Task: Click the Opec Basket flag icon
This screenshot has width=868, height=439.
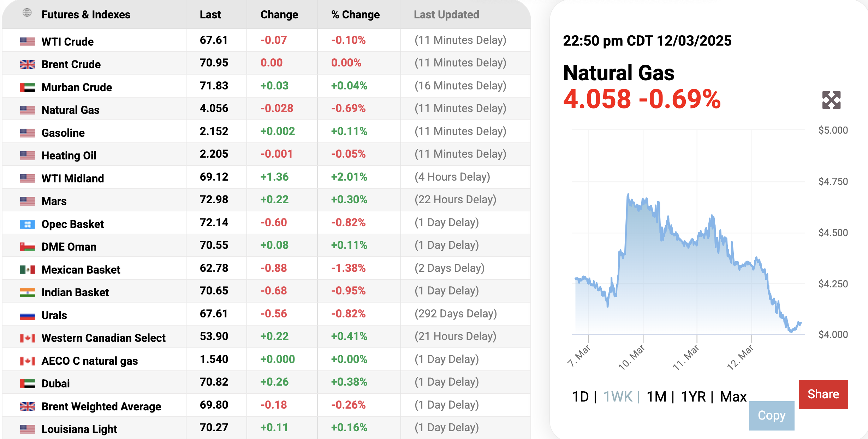Action: click(x=28, y=224)
